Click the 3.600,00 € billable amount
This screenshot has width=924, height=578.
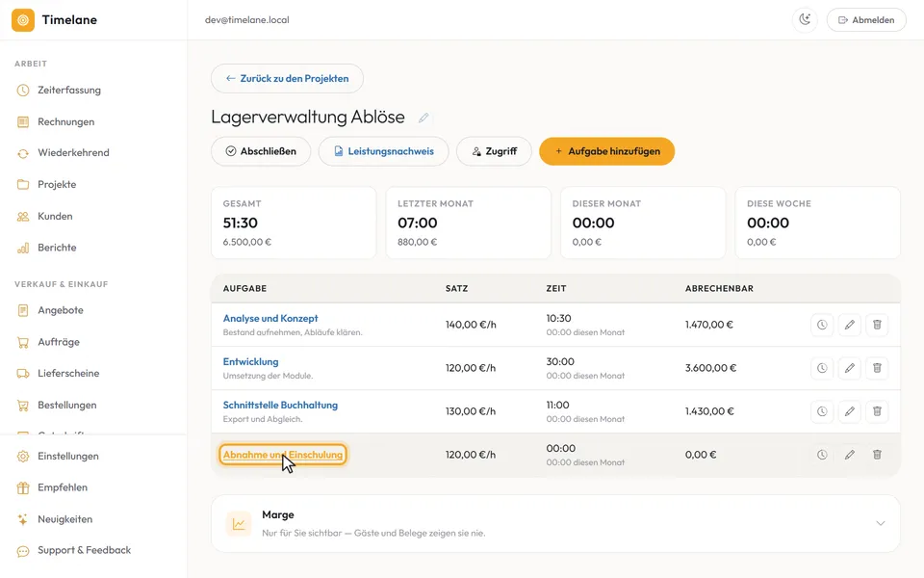click(x=710, y=368)
